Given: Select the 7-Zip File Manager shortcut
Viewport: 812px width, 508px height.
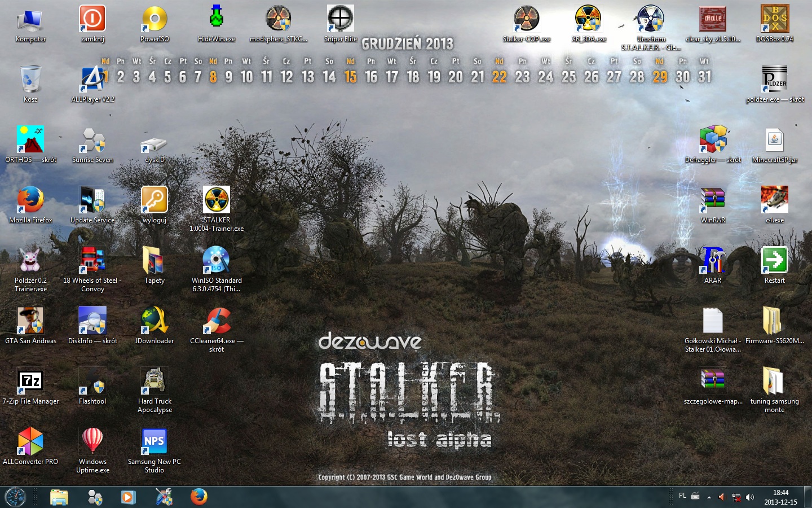Looking at the screenshot, I should point(30,387).
